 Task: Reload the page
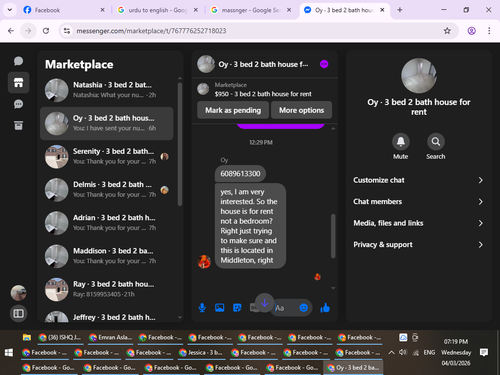pyautogui.click(x=46, y=31)
